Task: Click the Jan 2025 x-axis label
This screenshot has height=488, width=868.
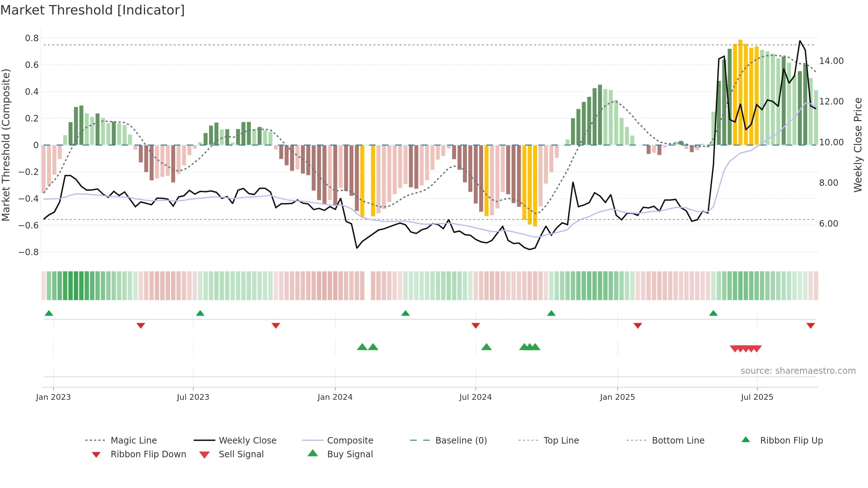Action: pos(617,397)
